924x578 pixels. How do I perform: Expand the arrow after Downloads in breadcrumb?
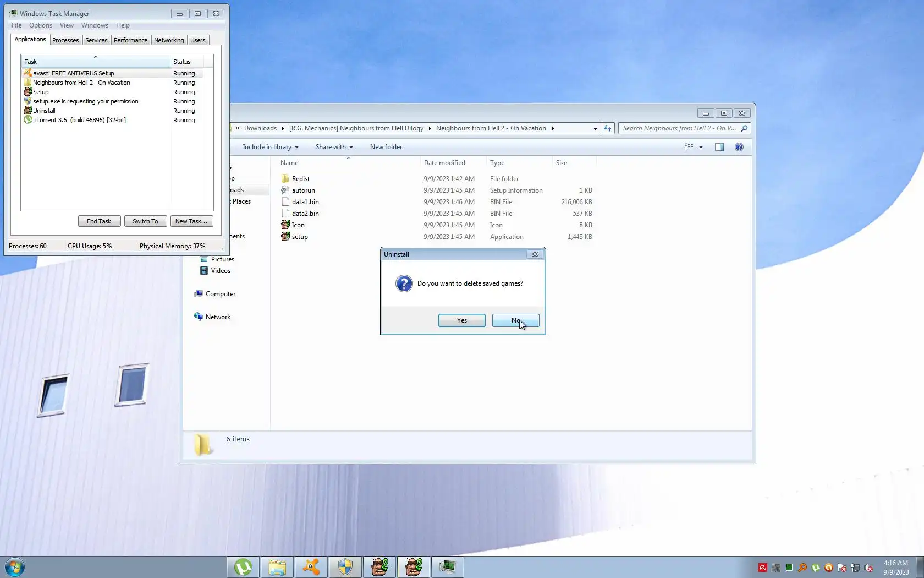(283, 128)
